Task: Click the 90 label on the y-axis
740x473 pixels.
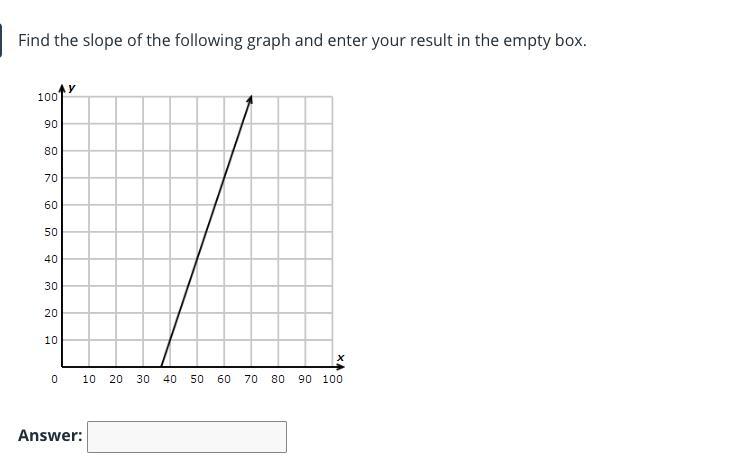Action: click(x=51, y=124)
